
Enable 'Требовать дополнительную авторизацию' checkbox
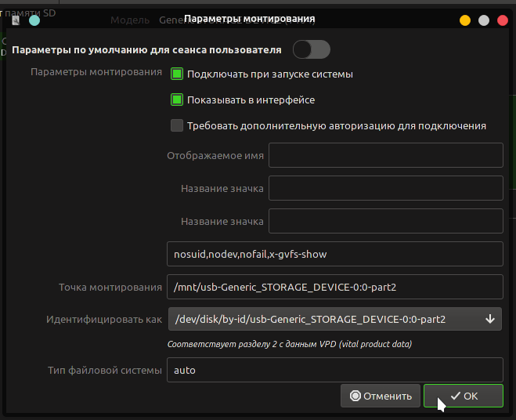[x=177, y=125]
